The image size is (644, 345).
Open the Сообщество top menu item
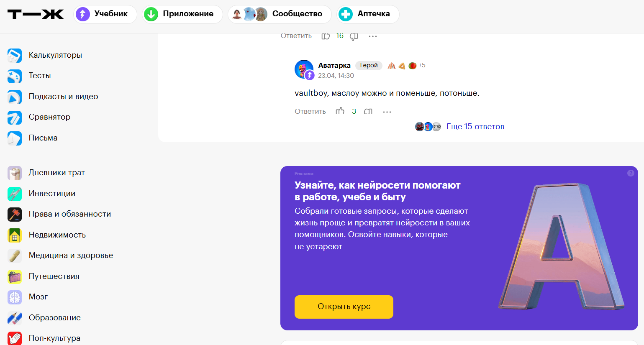click(x=280, y=14)
